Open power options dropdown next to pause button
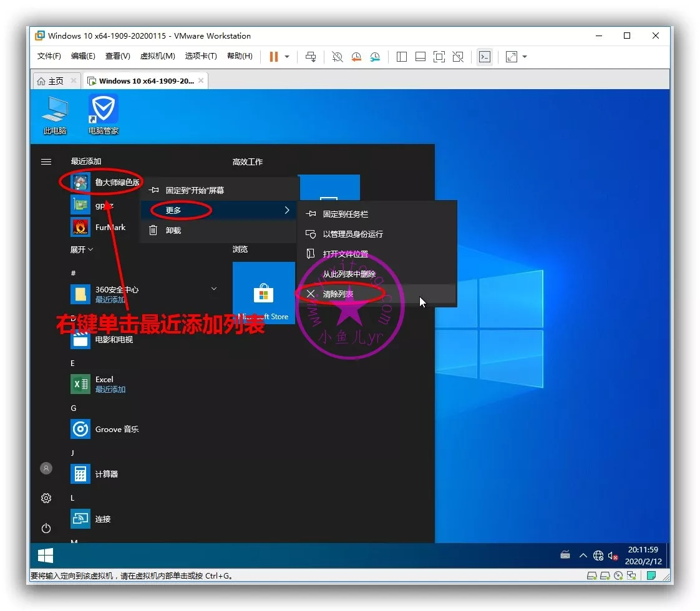The height and width of the screenshot is (611, 700). tap(287, 57)
